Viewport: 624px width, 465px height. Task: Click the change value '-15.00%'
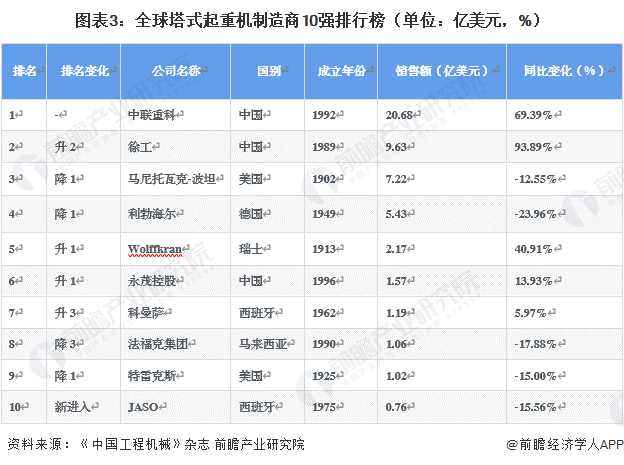pyautogui.click(x=535, y=376)
